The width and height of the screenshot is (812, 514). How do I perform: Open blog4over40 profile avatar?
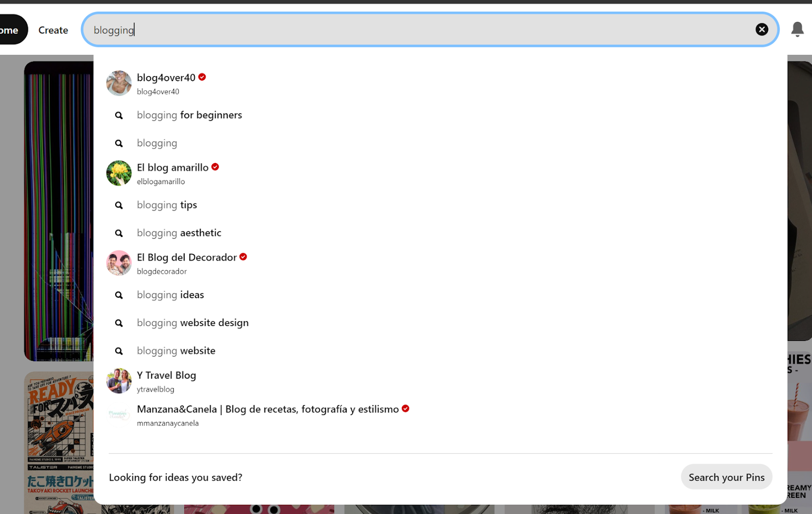pos(119,83)
